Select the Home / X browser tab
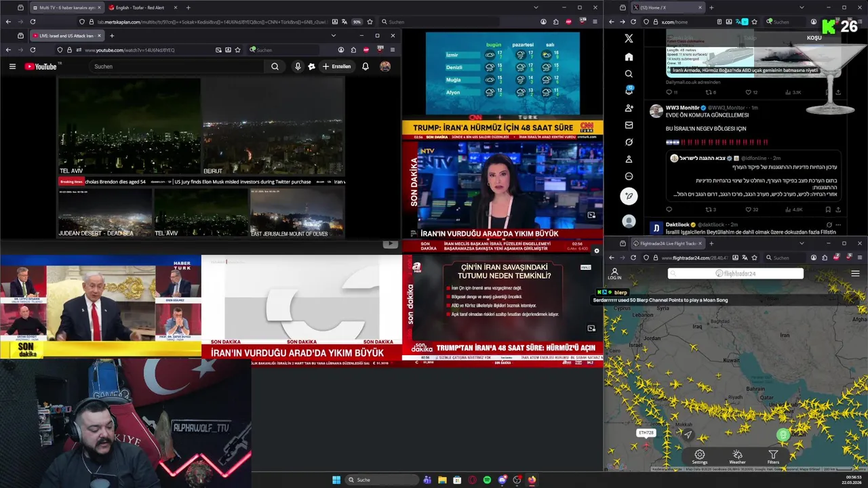The width and height of the screenshot is (868, 488). (x=668, y=7)
